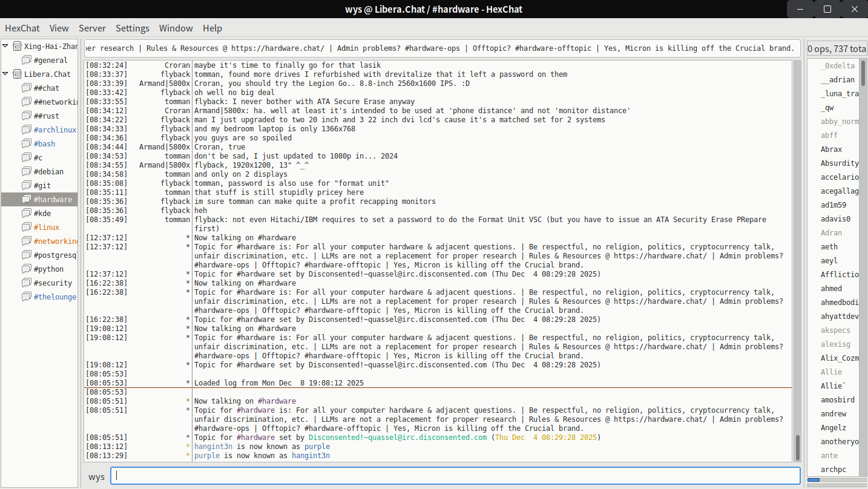Click the server icon for Xing-Hai-Zhang network
The image size is (868, 489).
pyautogui.click(x=17, y=47)
